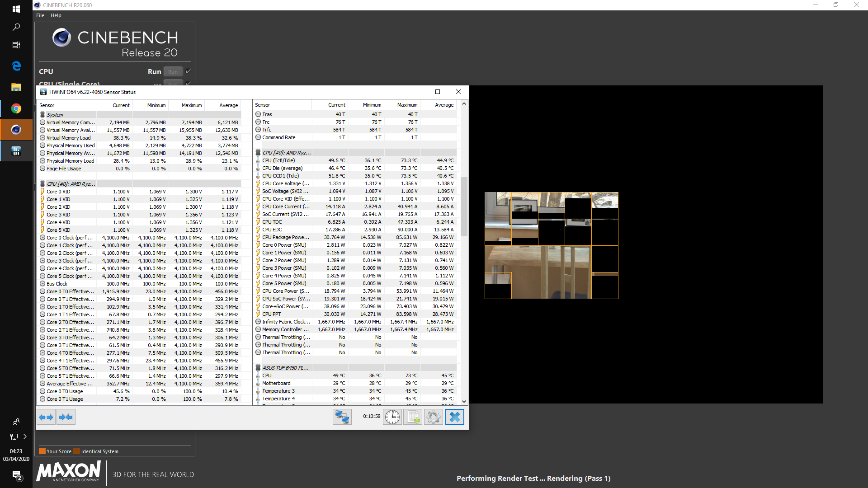Click the right panel Maximum column header
Viewport: 868px width, 488px height.
[x=402, y=105]
